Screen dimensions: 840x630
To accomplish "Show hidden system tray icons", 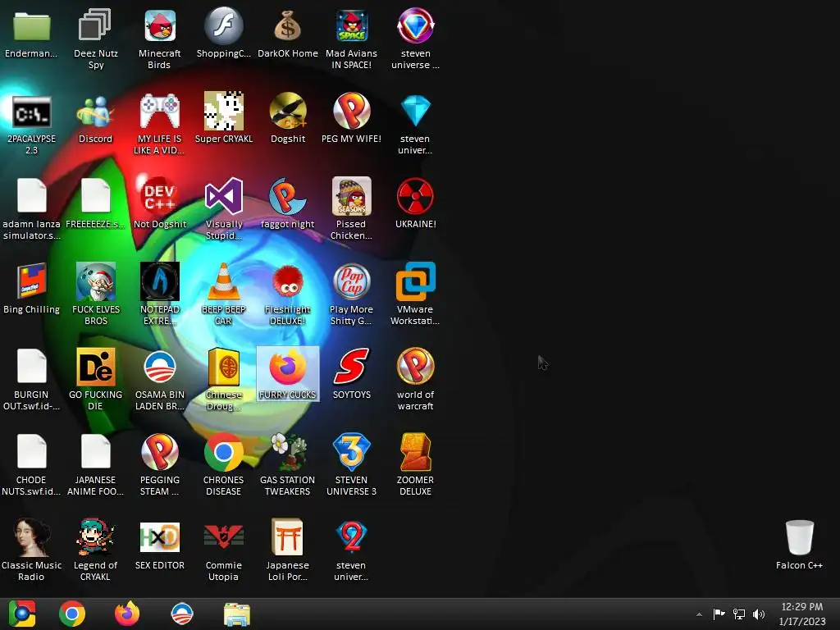I will [x=699, y=614].
